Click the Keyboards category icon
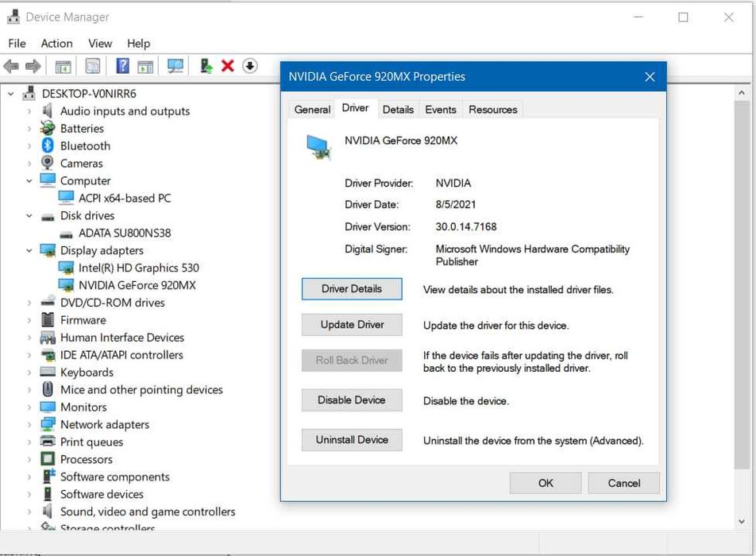This screenshot has height=556, width=756. [x=48, y=372]
